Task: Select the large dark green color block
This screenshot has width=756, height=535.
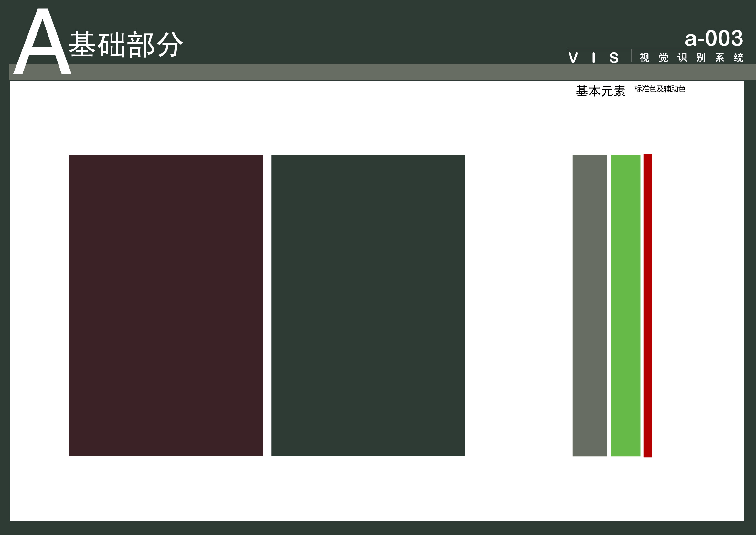Action: [x=368, y=305]
